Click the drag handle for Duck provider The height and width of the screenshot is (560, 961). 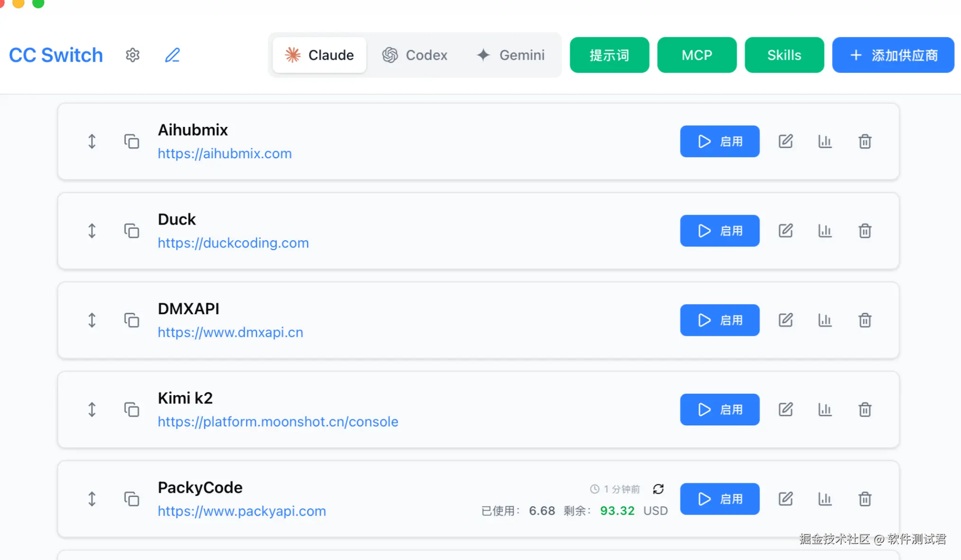pos(92,231)
